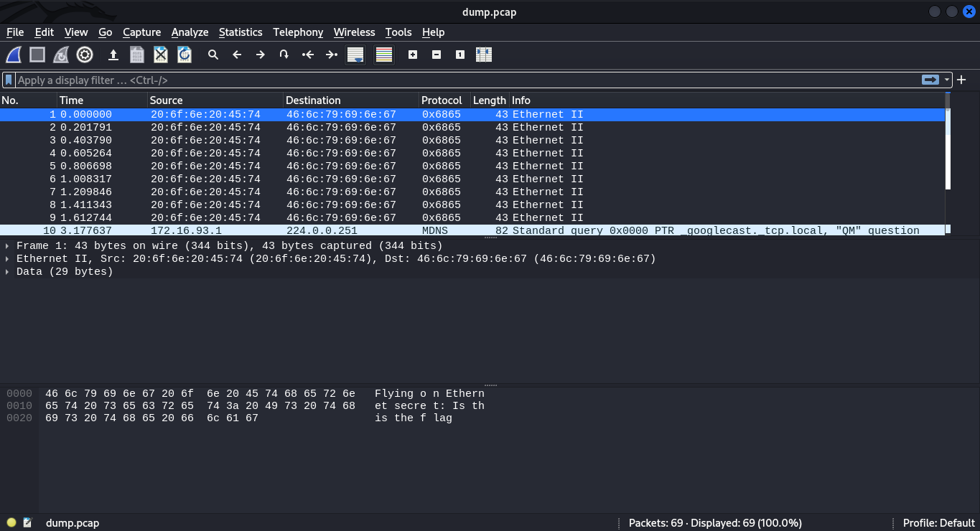Open the Telephony menu
The height and width of the screenshot is (531, 980).
coord(298,32)
